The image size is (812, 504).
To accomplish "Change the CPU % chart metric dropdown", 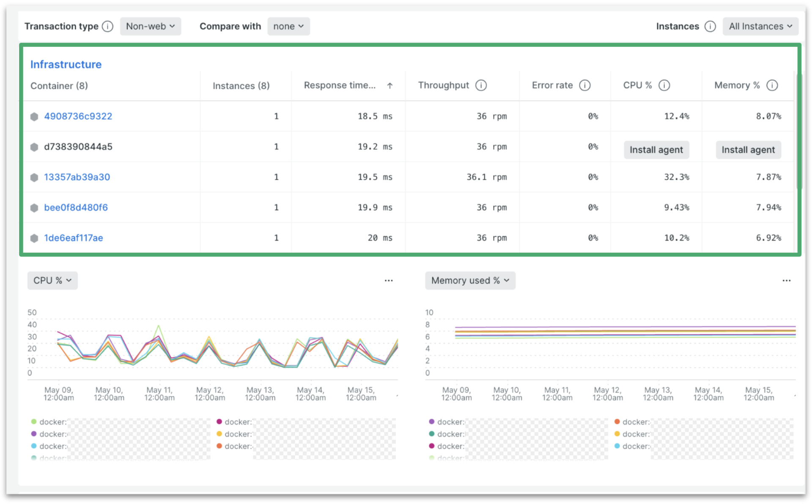I will tap(52, 280).
